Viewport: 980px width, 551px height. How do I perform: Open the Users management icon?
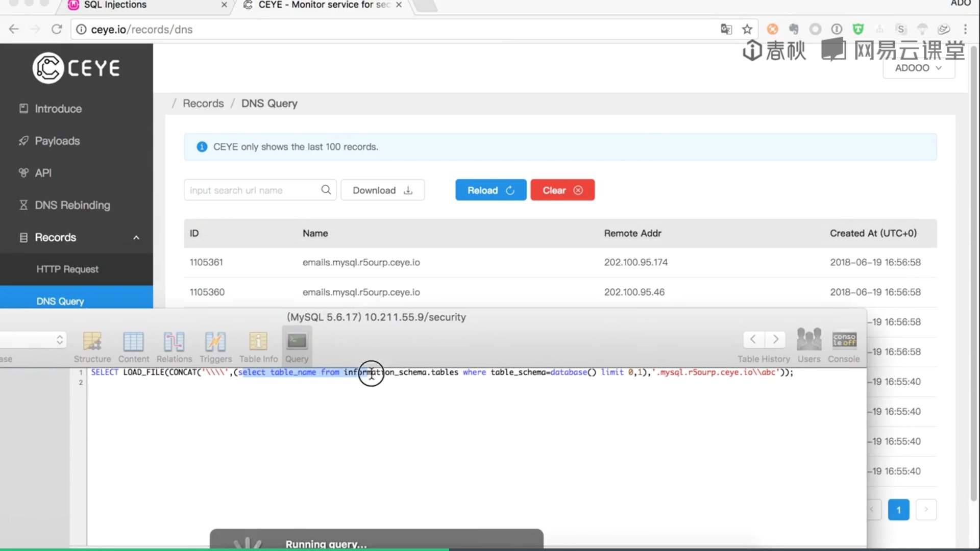pos(809,344)
